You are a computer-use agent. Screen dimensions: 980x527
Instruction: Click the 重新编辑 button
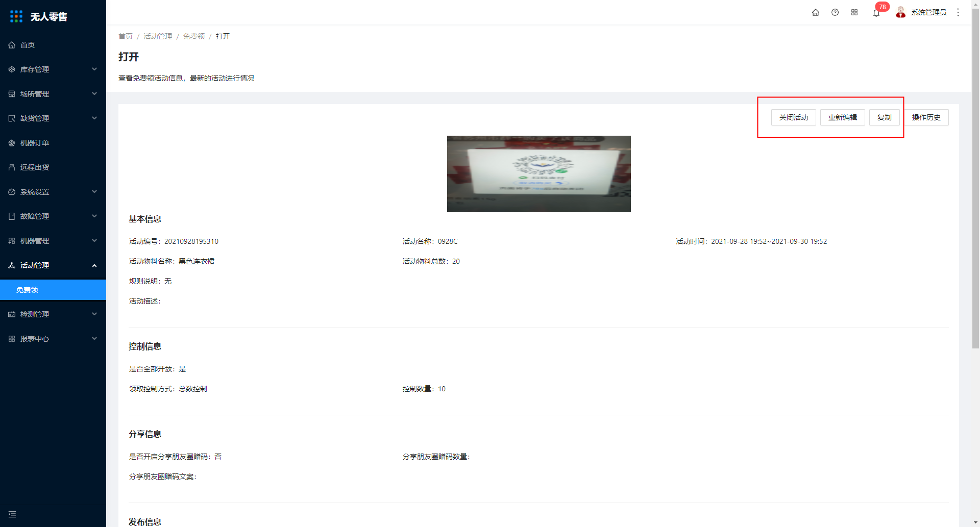[843, 117]
